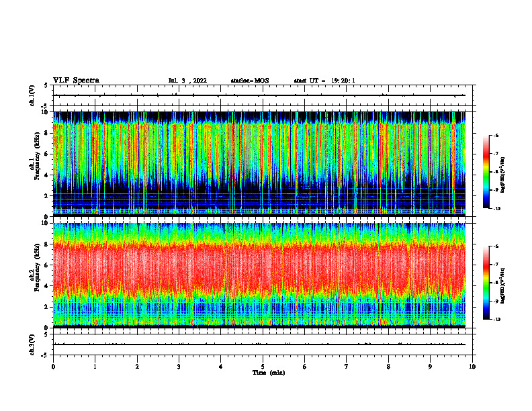Click the 'station=MOS' header label

point(250,81)
